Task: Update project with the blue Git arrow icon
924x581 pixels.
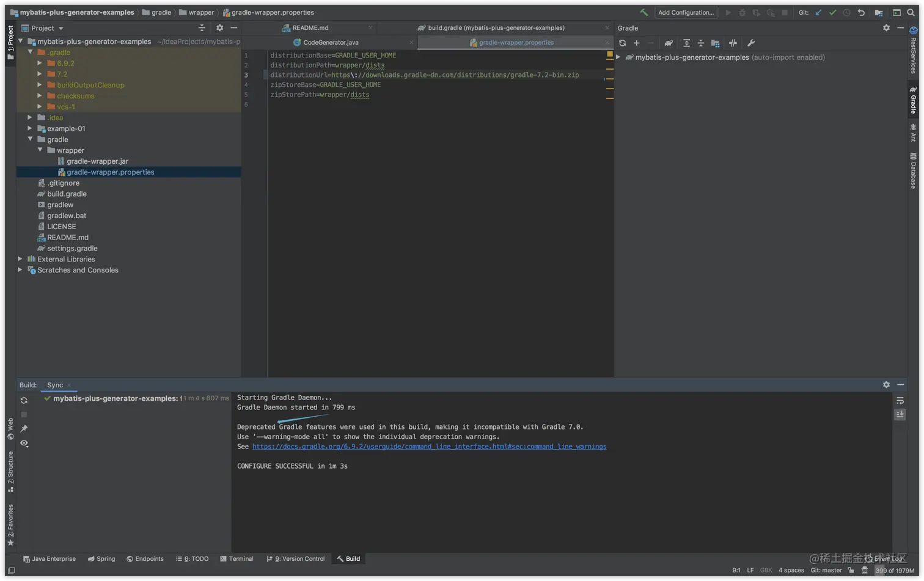Action: (x=818, y=12)
